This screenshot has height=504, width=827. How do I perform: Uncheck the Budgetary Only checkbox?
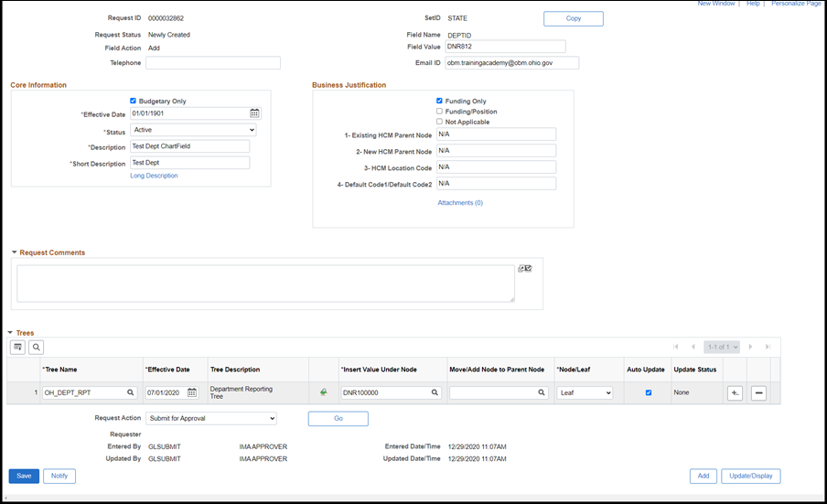134,101
